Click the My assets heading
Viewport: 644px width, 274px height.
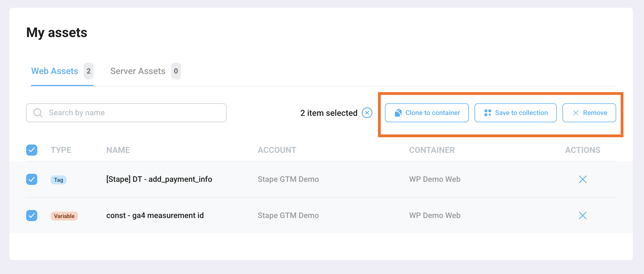pos(57,33)
